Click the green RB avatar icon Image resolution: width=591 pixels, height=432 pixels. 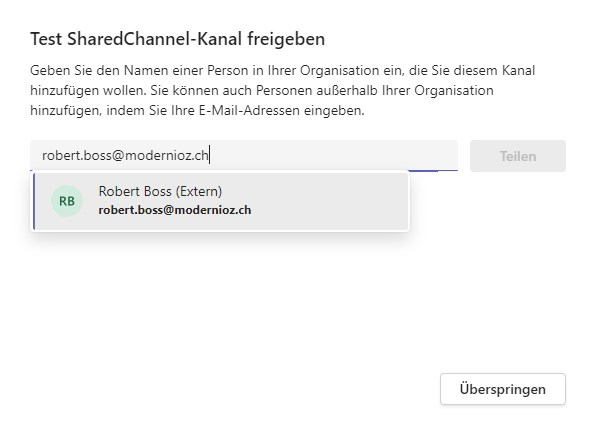(x=67, y=201)
